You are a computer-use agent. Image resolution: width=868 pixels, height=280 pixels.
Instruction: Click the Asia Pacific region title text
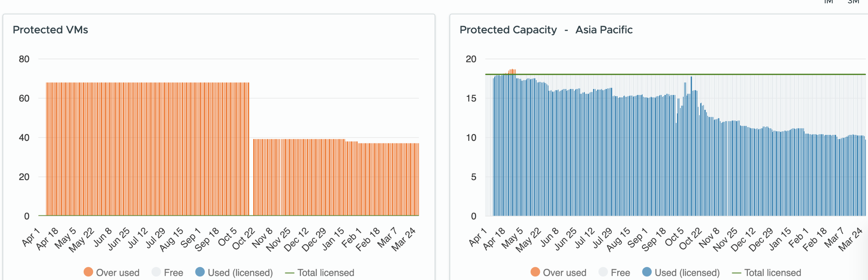pos(604,30)
